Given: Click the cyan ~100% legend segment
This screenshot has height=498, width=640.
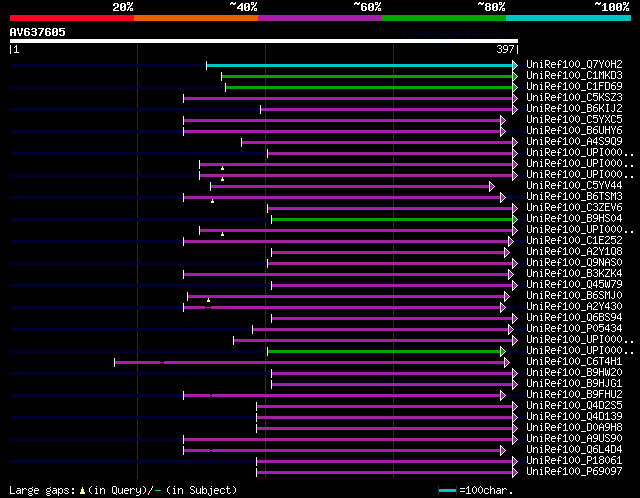Looking at the screenshot, I should 569,18.
